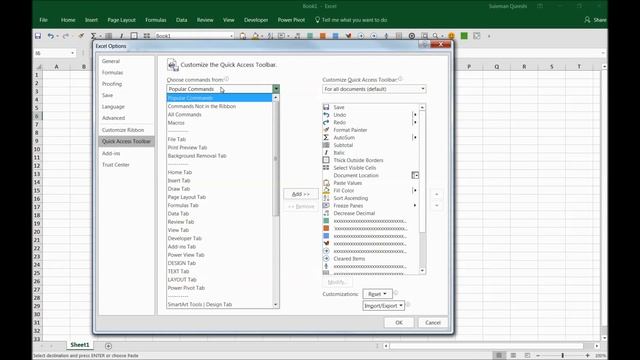Choose Commands Not in the Ribbon option
Screen dimensions: 640x360
click(x=202, y=106)
